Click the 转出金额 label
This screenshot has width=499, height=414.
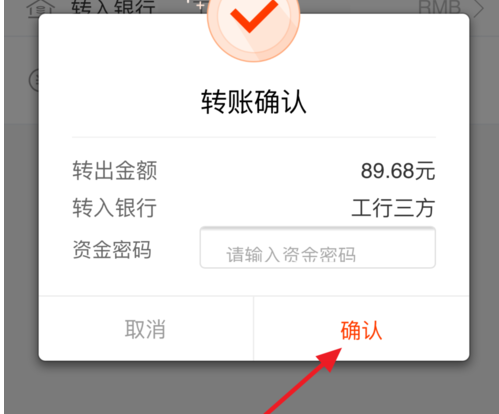pyautogui.click(x=115, y=171)
